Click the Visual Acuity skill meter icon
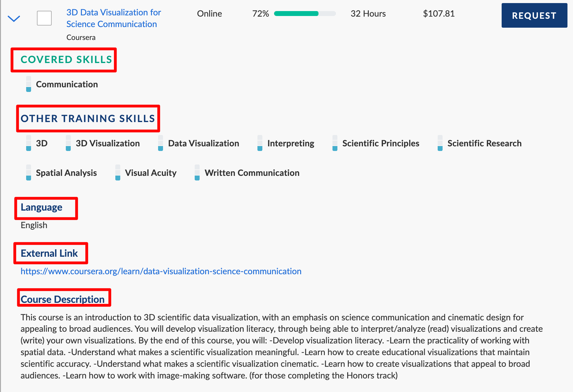The width and height of the screenshot is (573, 392). point(118,173)
